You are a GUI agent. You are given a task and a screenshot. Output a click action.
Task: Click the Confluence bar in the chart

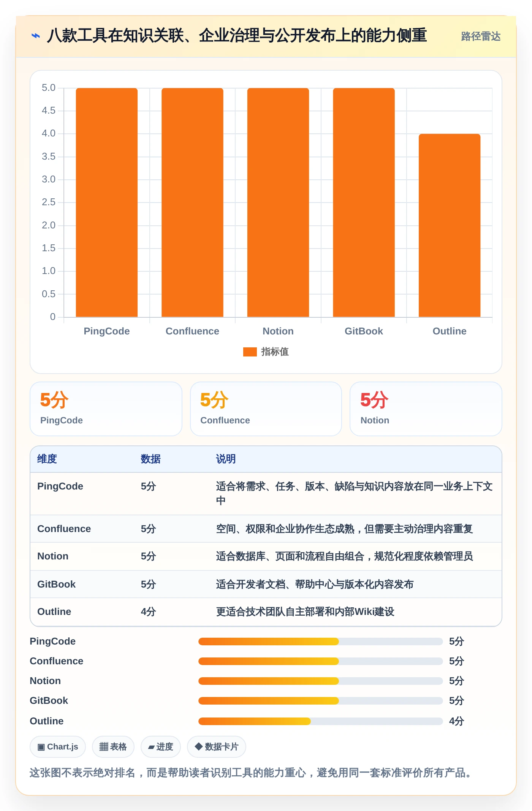(x=192, y=203)
